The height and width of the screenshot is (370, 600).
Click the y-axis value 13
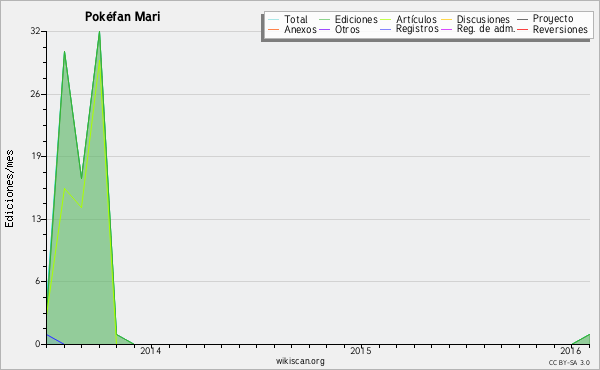click(35, 219)
